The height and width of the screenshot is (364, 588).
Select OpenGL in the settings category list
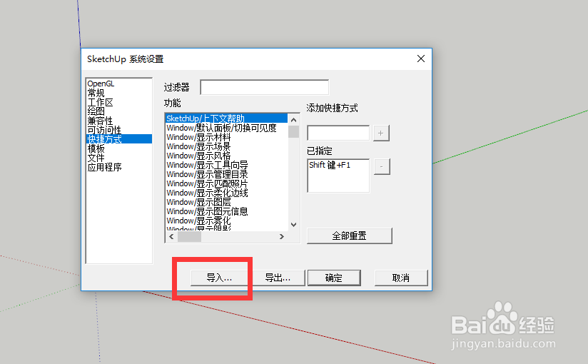119,84
